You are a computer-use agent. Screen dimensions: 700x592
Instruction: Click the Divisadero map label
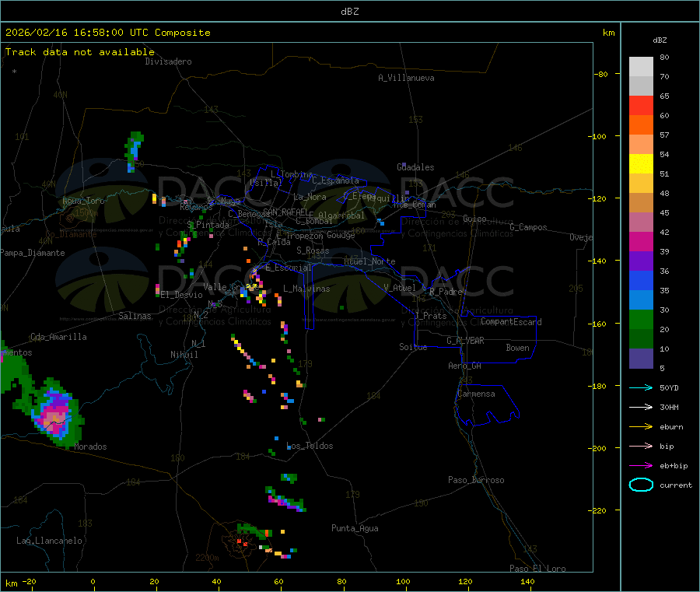168,61
